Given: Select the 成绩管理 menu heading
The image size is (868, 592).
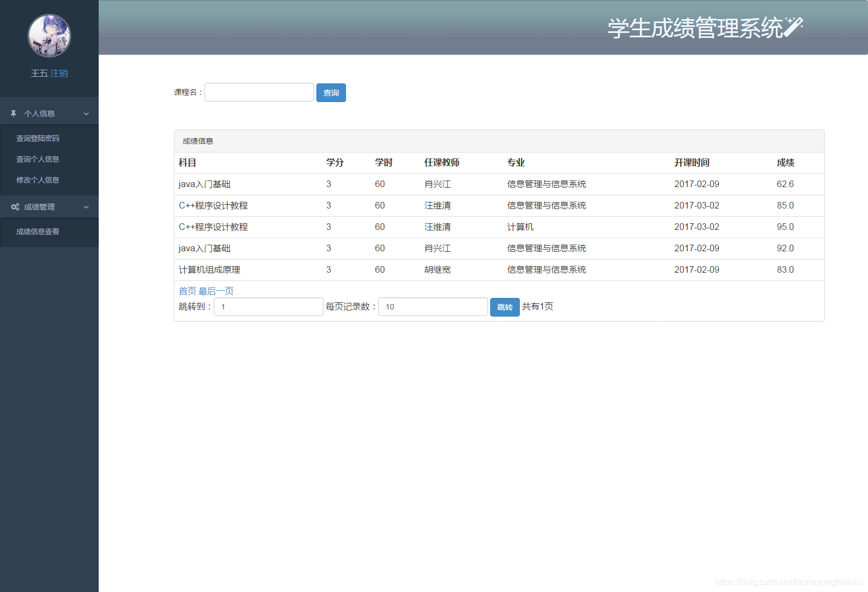Looking at the screenshot, I should point(39,207).
